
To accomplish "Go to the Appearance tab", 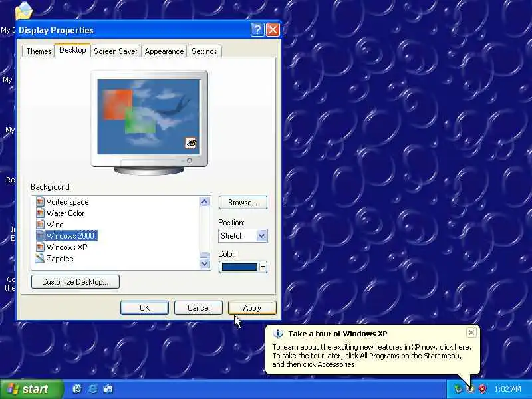I will tap(164, 51).
